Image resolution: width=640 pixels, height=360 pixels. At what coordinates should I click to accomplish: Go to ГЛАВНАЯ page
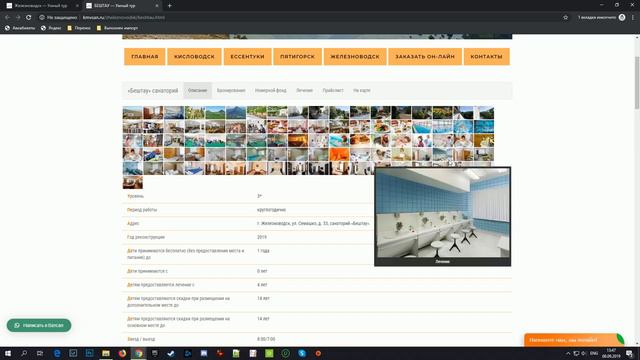point(144,57)
